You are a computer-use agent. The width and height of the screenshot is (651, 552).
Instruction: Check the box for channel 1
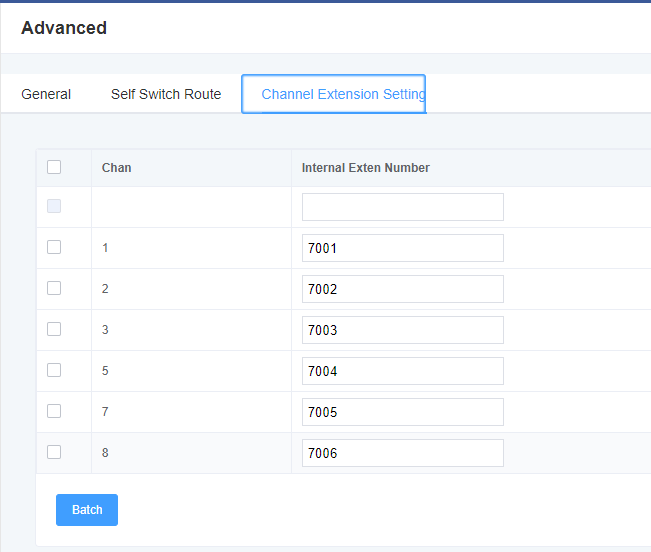[54, 247]
